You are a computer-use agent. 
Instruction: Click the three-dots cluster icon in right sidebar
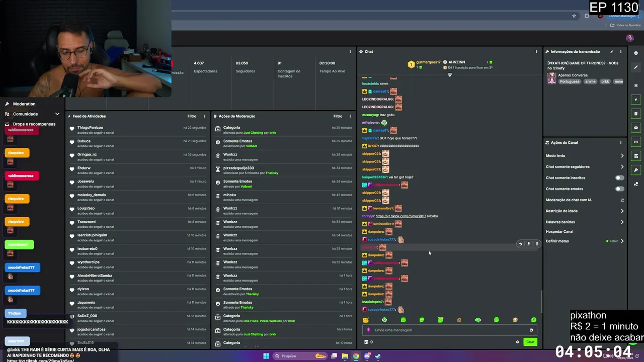click(x=636, y=184)
